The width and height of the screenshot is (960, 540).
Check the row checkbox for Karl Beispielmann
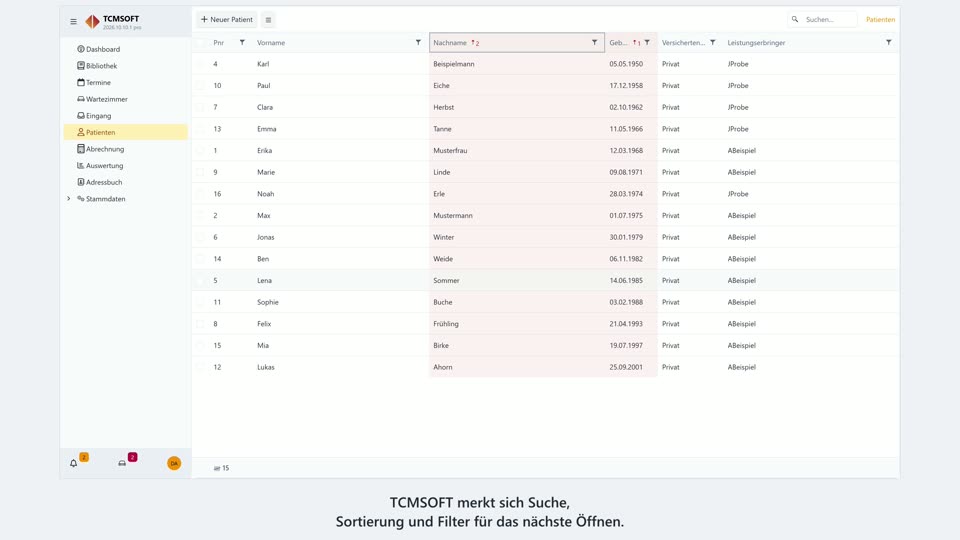pos(200,64)
